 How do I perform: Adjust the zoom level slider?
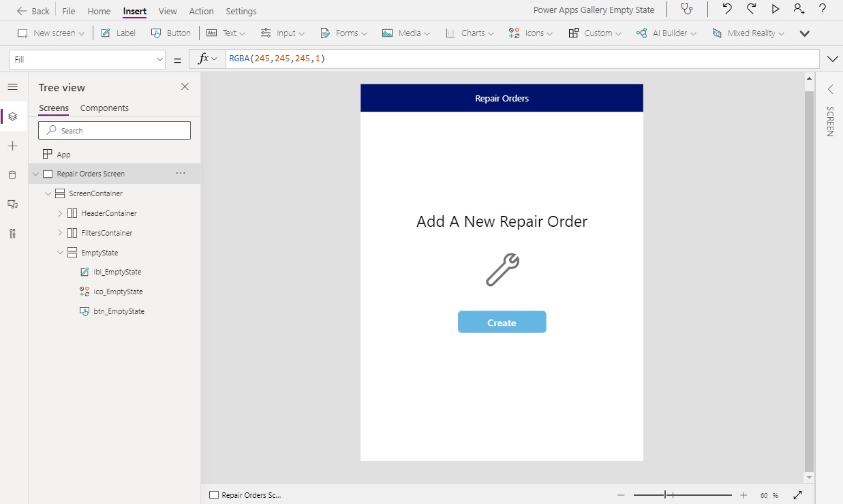[x=669, y=495]
